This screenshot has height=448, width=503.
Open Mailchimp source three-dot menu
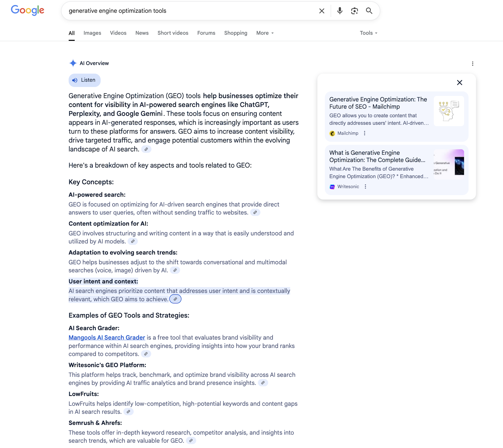pyautogui.click(x=365, y=133)
